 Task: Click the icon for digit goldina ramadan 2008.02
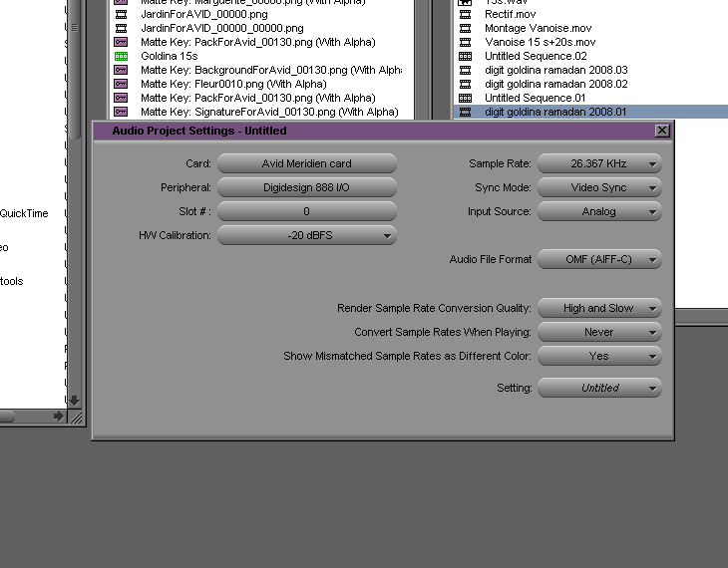(465, 84)
